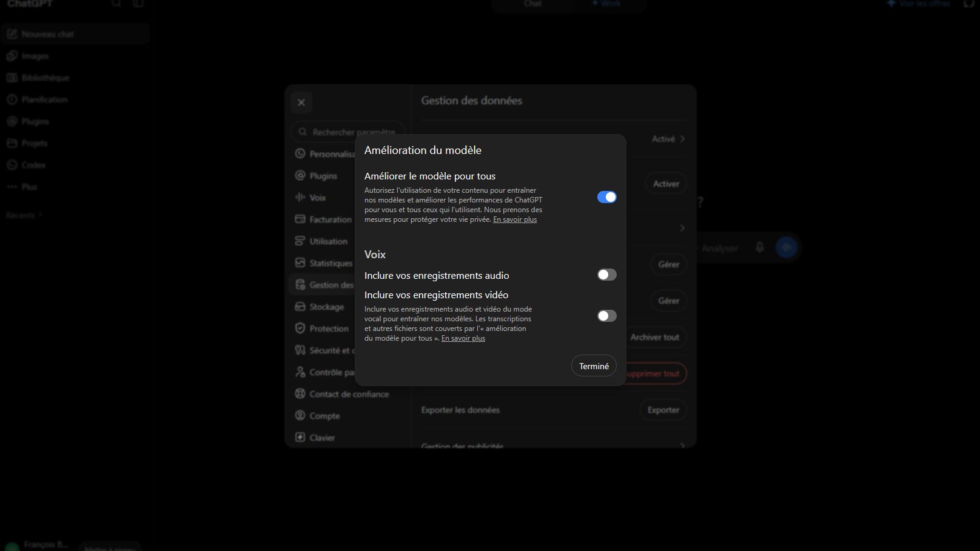Viewport: 980px width, 551px height.
Task: Click the Stockage drive icon
Action: pos(300,307)
